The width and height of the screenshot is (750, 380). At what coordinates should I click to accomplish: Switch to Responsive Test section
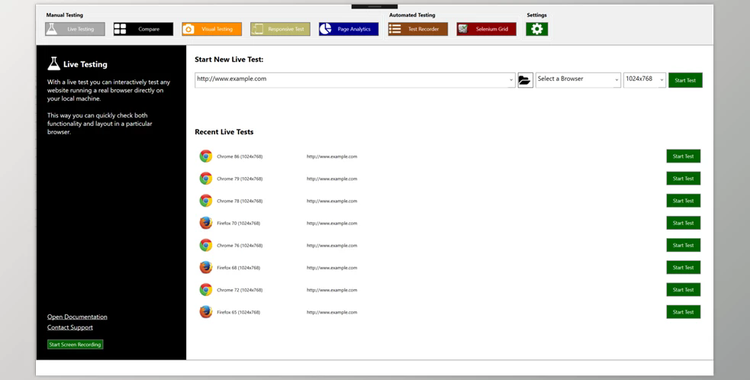click(x=280, y=29)
